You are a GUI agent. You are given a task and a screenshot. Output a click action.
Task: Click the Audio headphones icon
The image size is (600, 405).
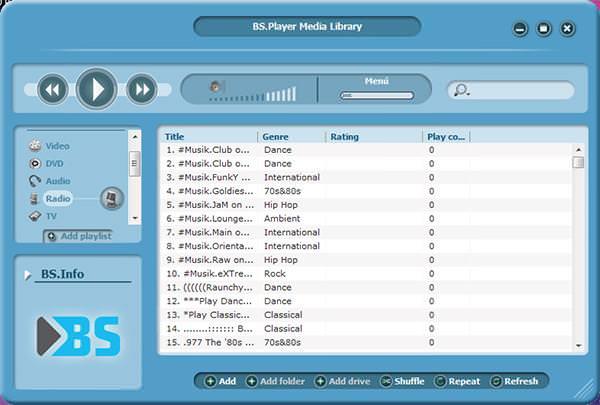[35, 181]
